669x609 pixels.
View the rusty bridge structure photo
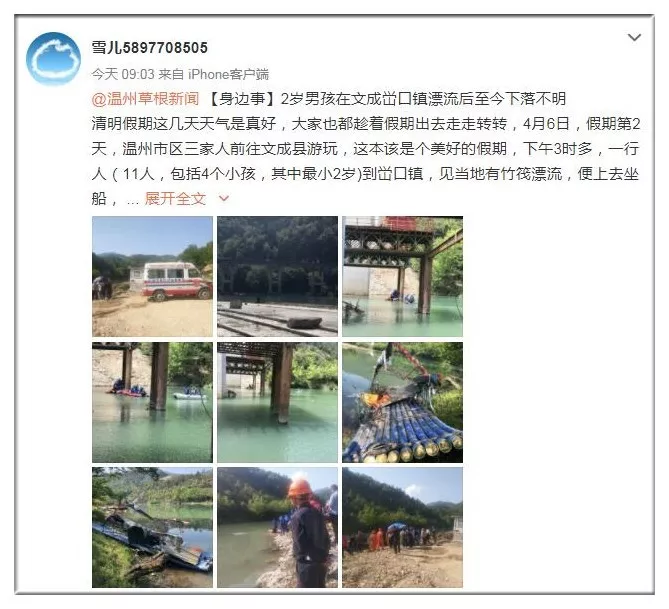pos(402,277)
